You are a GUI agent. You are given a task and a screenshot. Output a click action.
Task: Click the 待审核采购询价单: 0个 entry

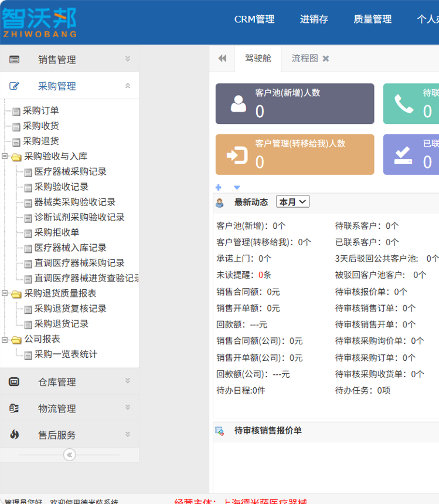[380, 341]
